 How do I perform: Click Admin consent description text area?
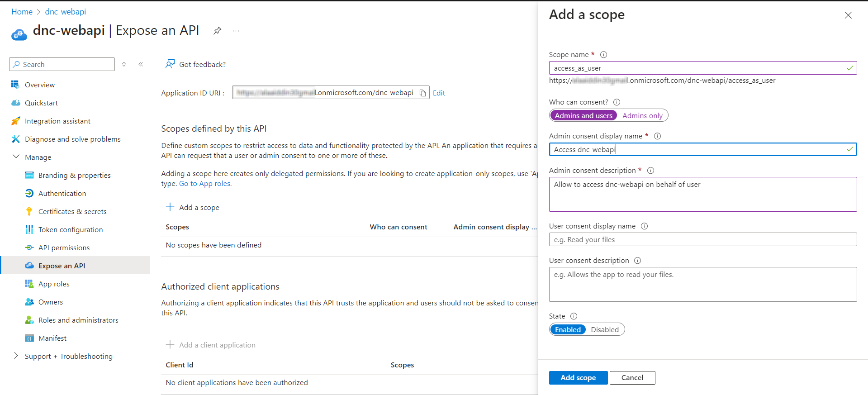703,194
